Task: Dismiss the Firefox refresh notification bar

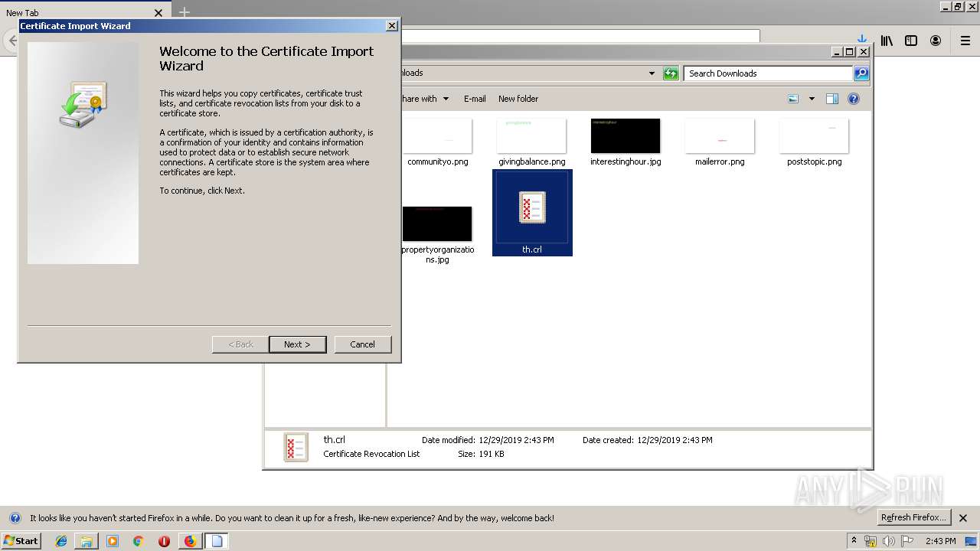Action: point(963,518)
